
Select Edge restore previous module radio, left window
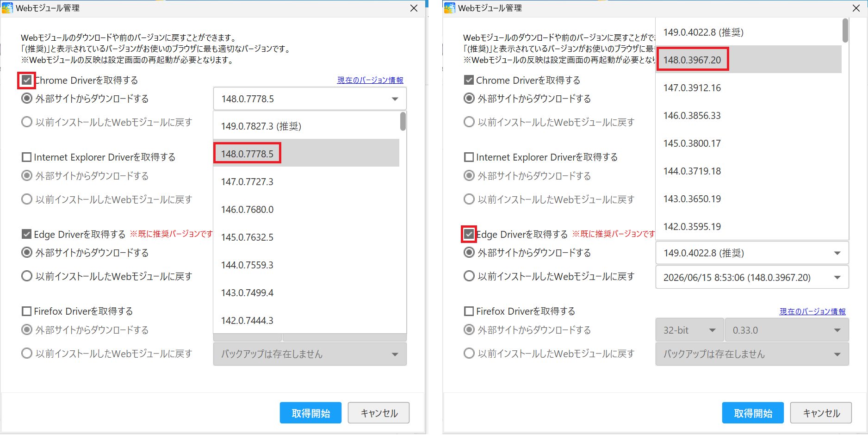pos(27,276)
